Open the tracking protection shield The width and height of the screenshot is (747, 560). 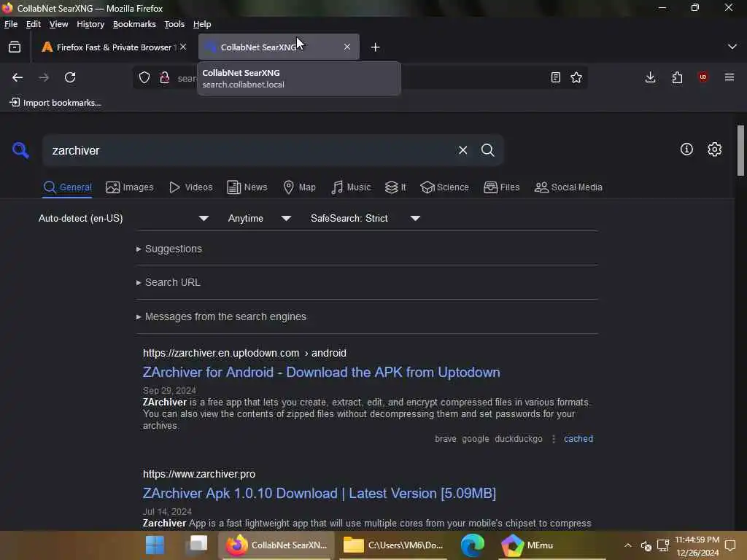click(x=144, y=77)
